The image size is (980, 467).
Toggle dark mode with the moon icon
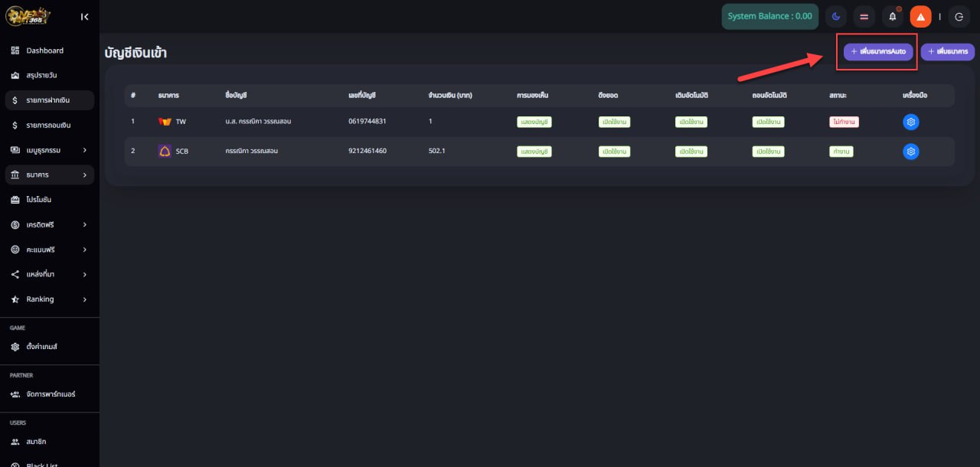point(836,16)
